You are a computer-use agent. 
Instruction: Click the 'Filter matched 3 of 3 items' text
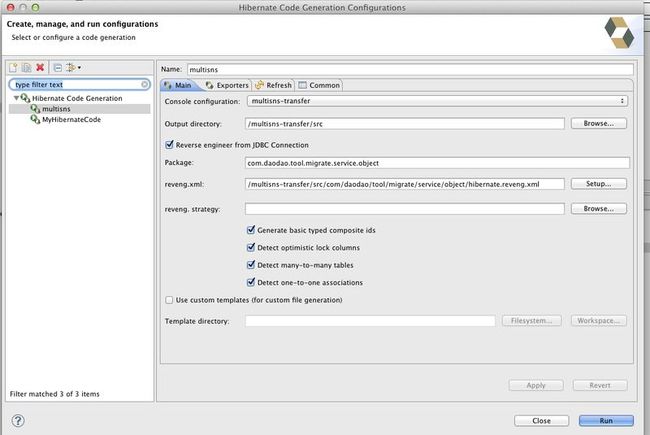click(55, 394)
